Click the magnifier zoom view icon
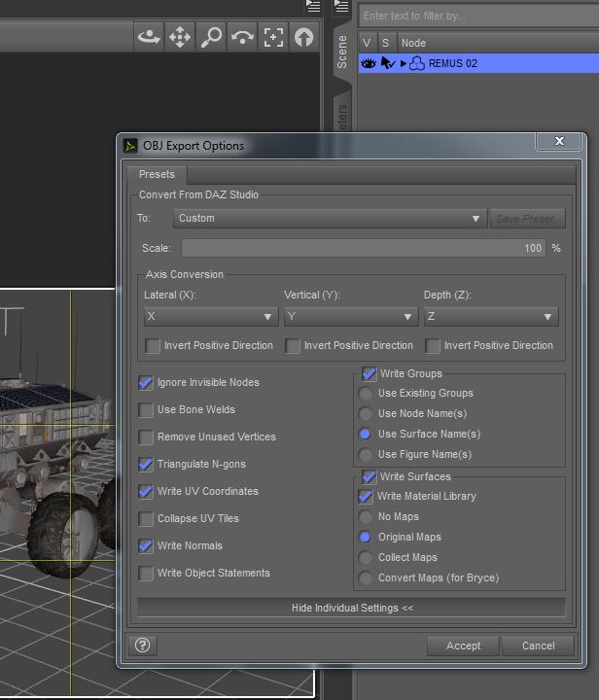The image size is (599, 700). pyautogui.click(x=211, y=37)
